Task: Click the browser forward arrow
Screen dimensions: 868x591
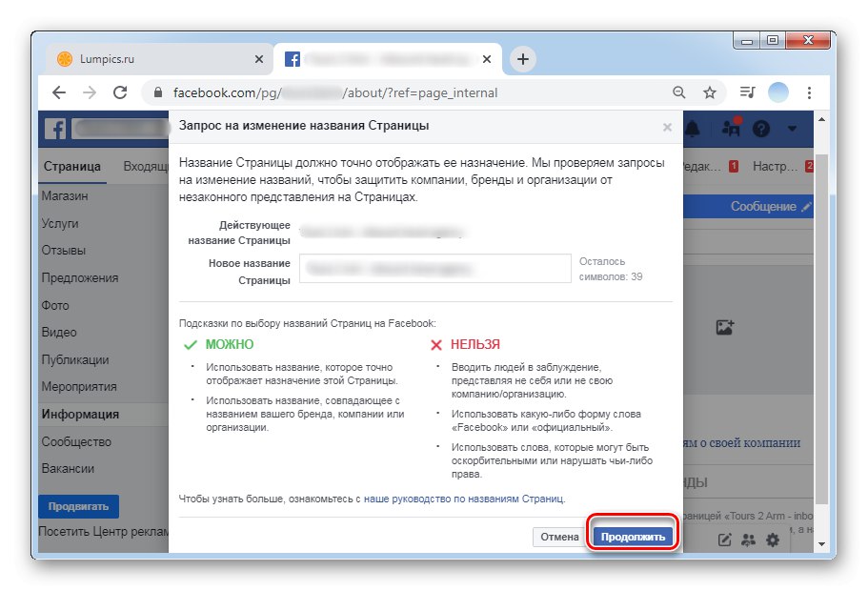Action: [90, 92]
